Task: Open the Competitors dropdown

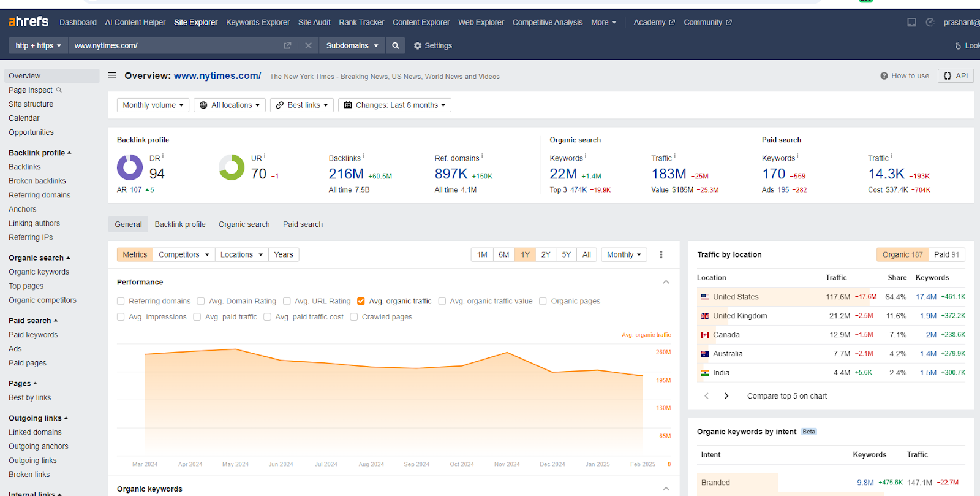Action: coord(184,254)
